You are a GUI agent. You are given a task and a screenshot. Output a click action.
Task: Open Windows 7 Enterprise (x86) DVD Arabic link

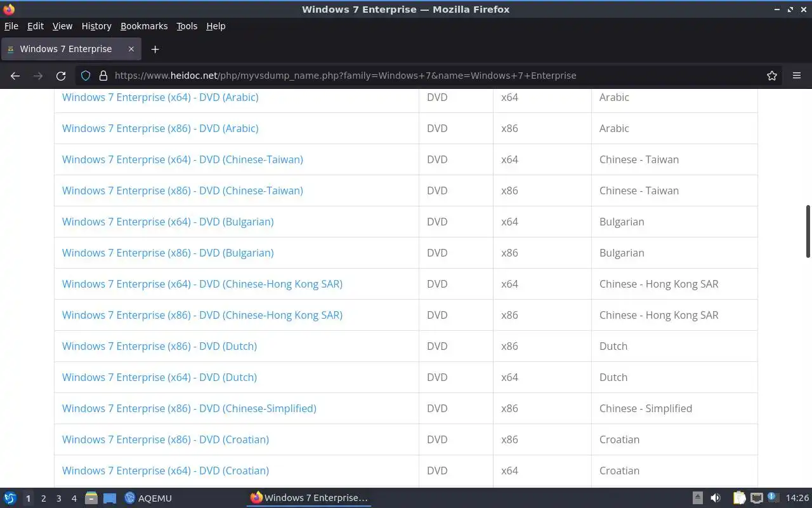pos(160,128)
